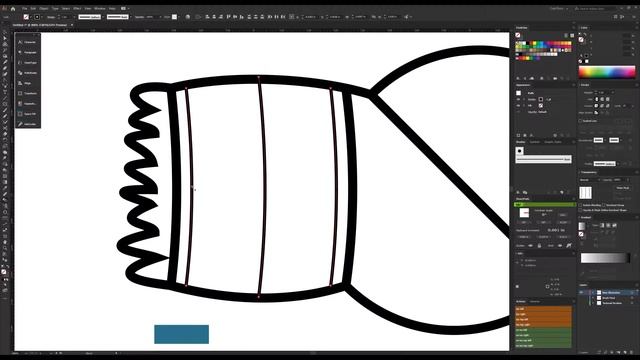This screenshot has width=640, height=360.
Task: Open blending mode dropdown in Transparency panel
Action: click(x=589, y=180)
